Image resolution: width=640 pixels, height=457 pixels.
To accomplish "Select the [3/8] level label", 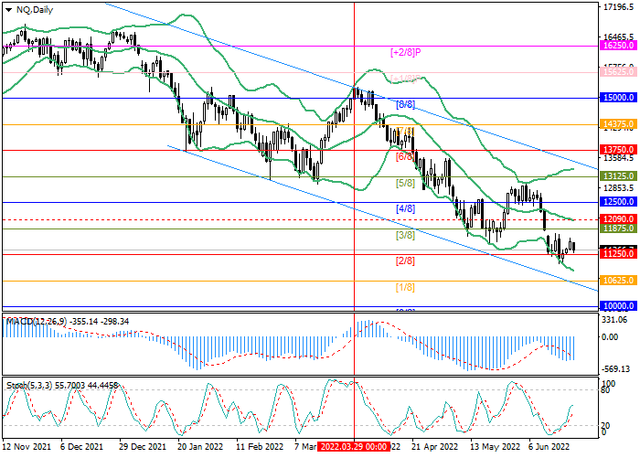I will click(x=405, y=235).
